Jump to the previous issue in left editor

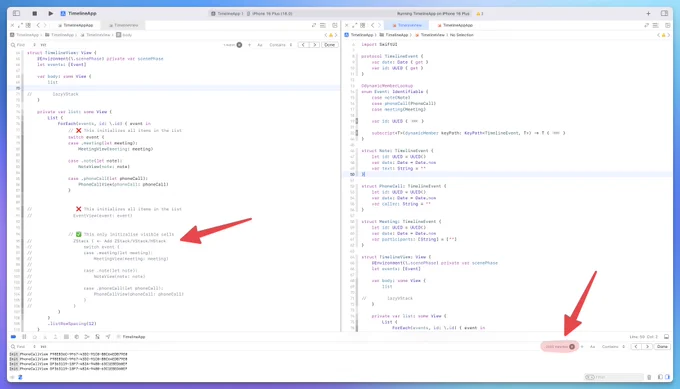[326, 35]
